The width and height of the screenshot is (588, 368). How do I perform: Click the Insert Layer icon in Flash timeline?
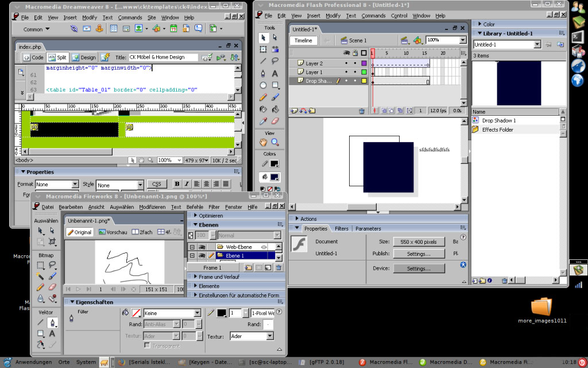click(x=293, y=111)
